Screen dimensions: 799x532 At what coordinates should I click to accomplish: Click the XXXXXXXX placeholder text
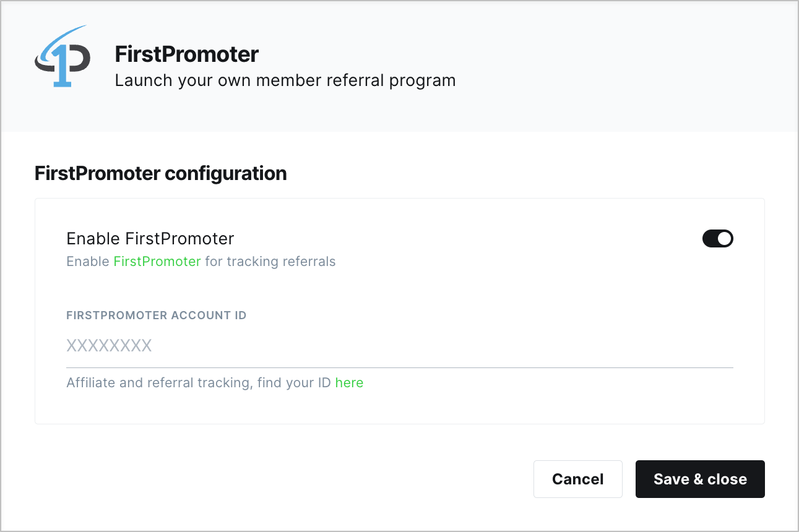109,346
